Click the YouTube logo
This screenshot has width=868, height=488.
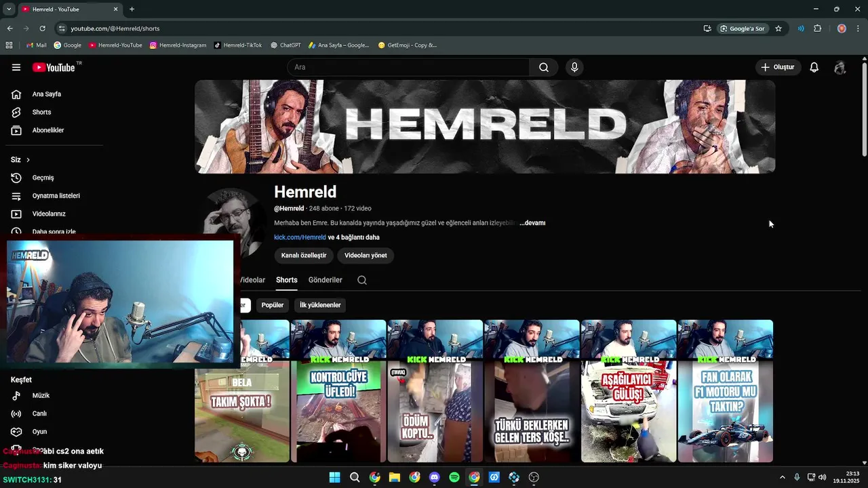[54, 67]
